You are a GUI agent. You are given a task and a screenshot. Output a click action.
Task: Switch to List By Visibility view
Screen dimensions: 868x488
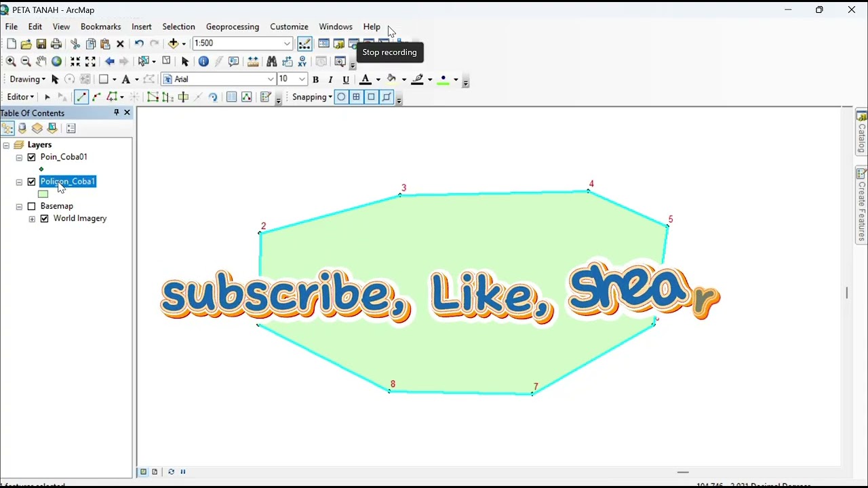[x=37, y=128]
